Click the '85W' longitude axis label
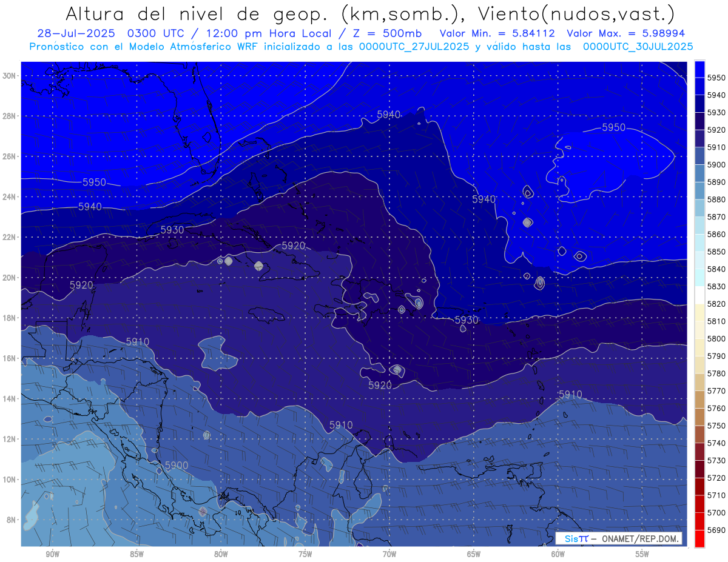The height and width of the screenshot is (562, 728). tap(136, 554)
